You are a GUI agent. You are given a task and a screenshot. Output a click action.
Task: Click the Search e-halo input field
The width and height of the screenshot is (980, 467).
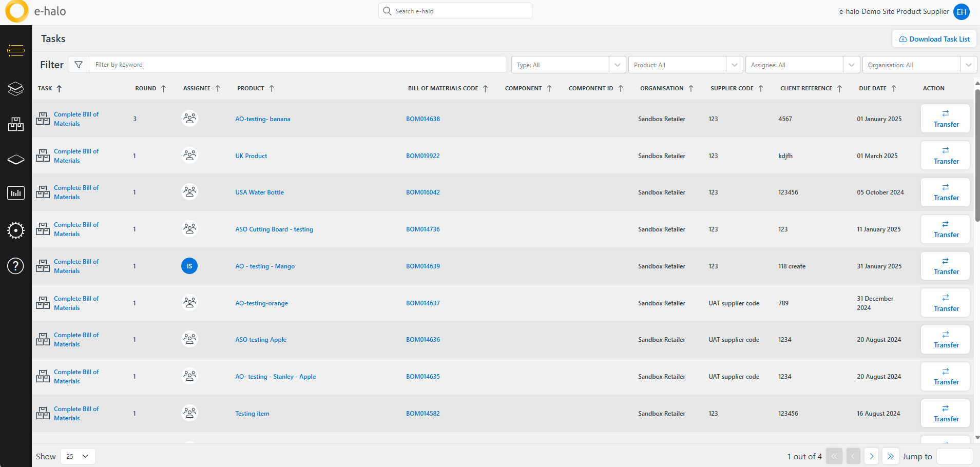pyautogui.click(x=455, y=11)
